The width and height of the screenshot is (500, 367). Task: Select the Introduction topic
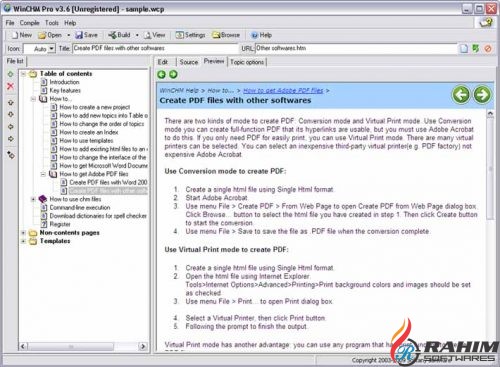(64, 82)
